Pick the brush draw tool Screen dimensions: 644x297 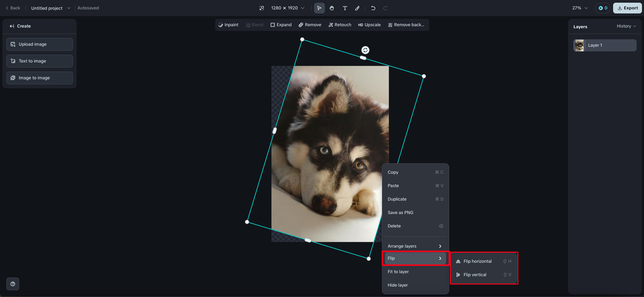click(357, 8)
